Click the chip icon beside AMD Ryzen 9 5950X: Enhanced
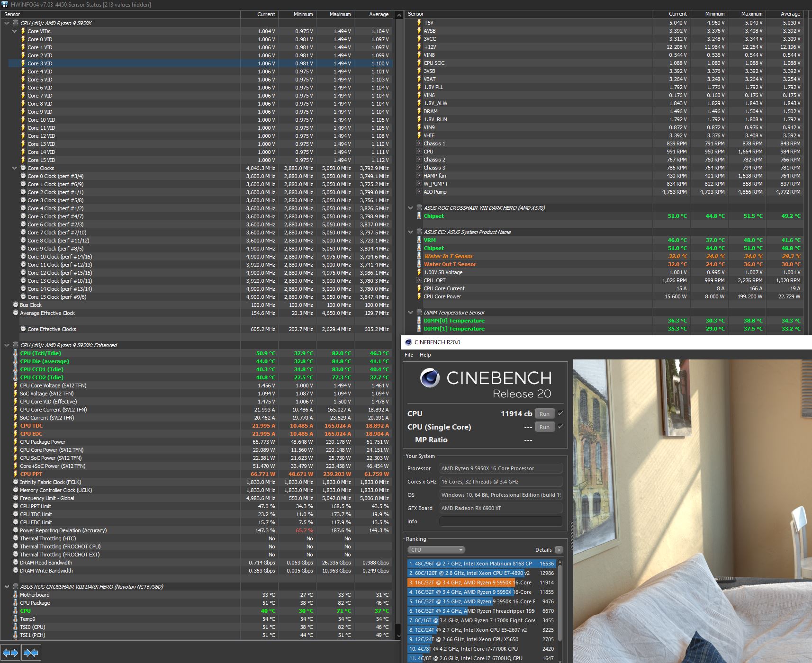The width and height of the screenshot is (812, 663). (16, 345)
